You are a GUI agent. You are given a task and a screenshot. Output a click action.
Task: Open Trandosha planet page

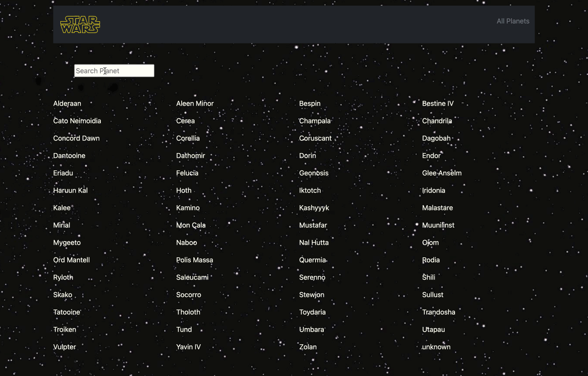point(439,312)
